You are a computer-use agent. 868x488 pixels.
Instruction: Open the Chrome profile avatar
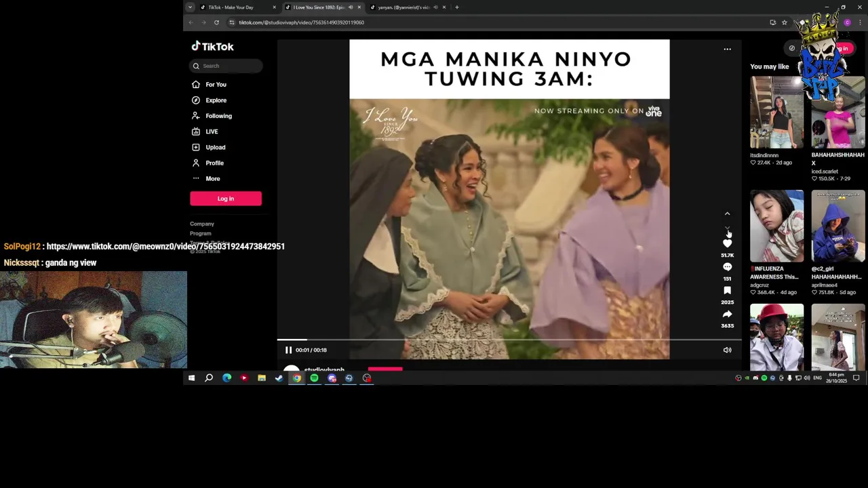point(847,22)
